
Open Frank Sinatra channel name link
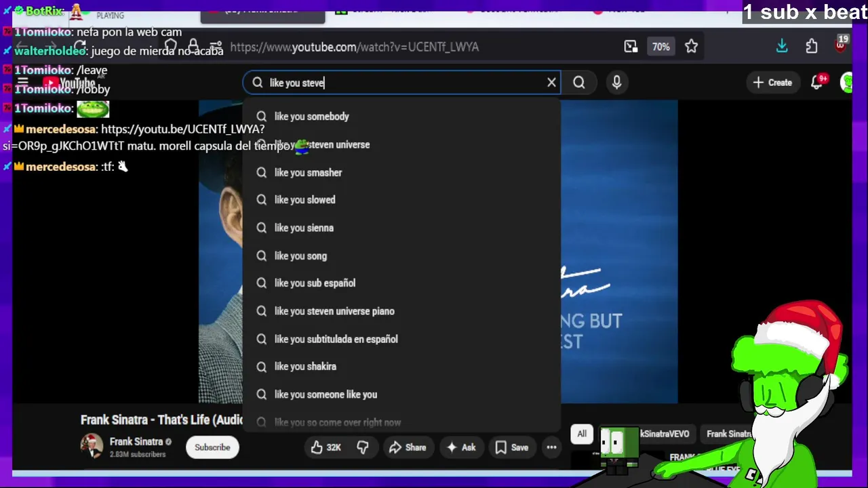pos(136,442)
